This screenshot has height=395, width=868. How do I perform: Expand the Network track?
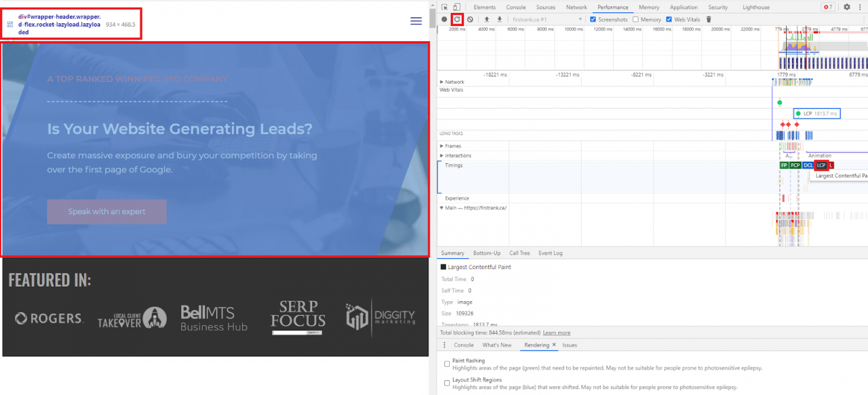click(x=442, y=82)
